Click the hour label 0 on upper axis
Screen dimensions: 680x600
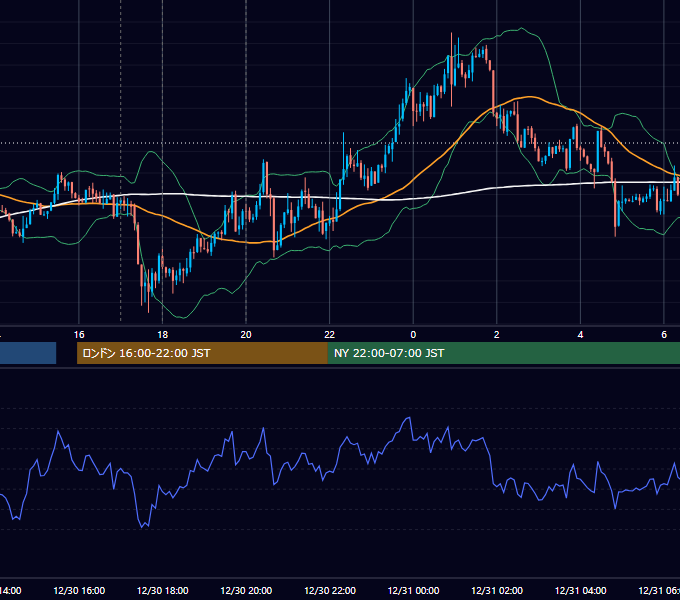click(x=413, y=335)
